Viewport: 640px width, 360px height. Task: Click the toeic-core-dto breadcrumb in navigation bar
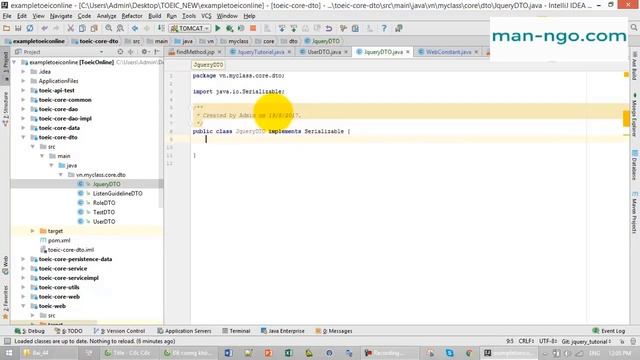[x=96, y=41]
